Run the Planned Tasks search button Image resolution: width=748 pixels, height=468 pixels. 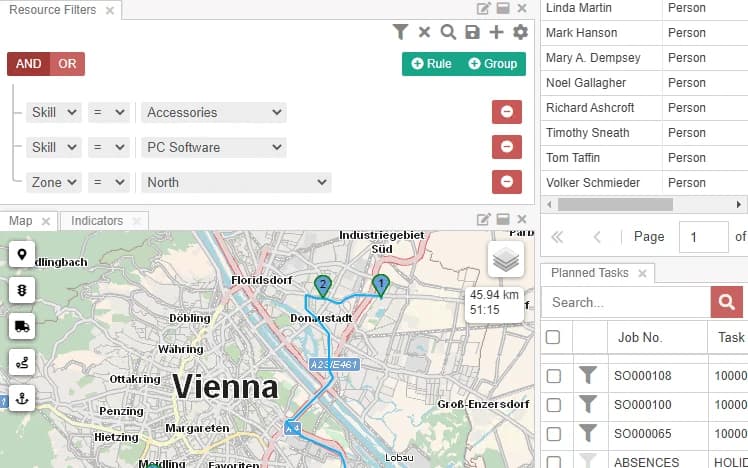727,302
